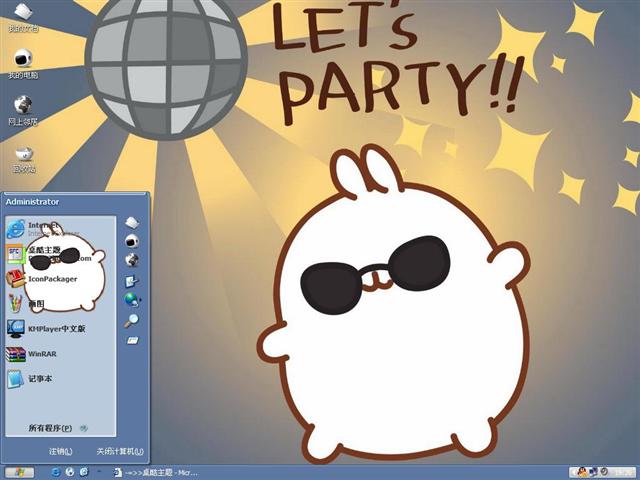
Task: Open network places globe icon in start menu column
Action: (x=132, y=260)
